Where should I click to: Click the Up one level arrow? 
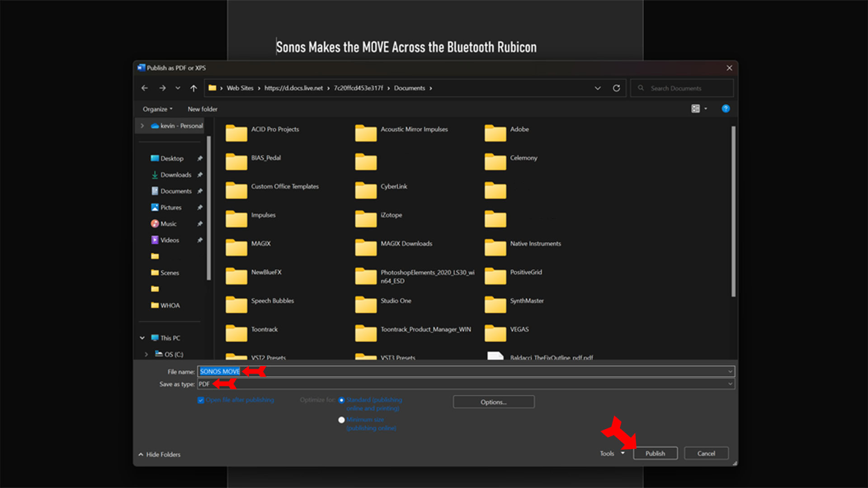pyautogui.click(x=193, y=88)
